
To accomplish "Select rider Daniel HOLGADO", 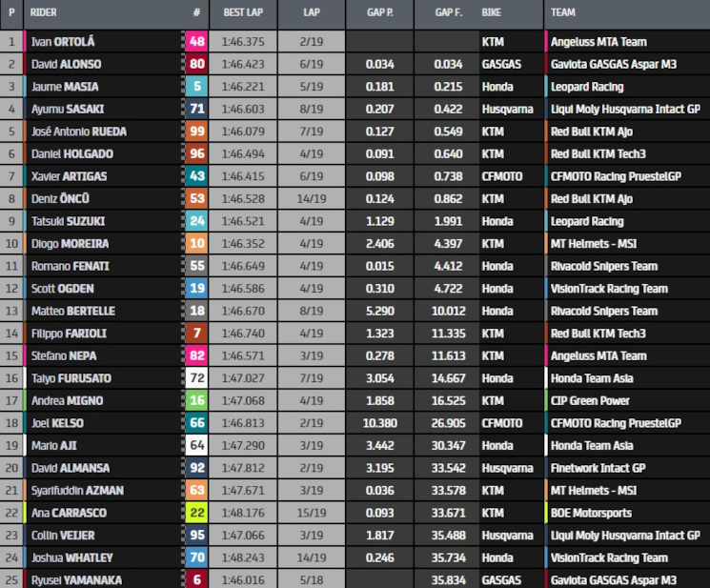I will pos(72,153).
